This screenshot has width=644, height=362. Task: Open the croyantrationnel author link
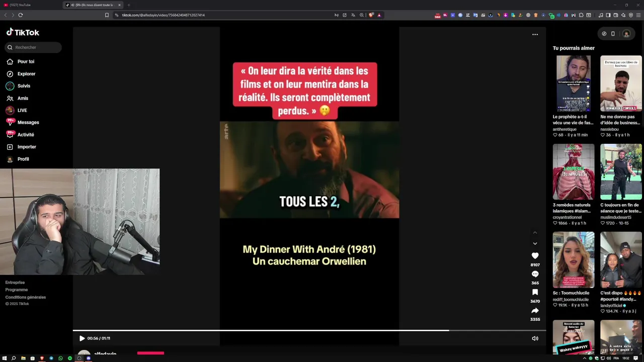[x=567, y=217]
